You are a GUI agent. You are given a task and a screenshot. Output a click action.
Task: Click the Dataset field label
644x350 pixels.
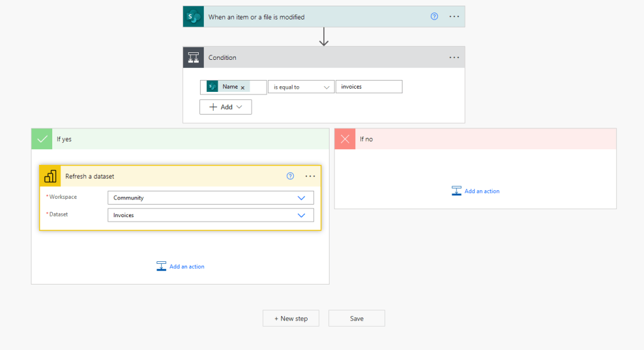coord(57,214)
